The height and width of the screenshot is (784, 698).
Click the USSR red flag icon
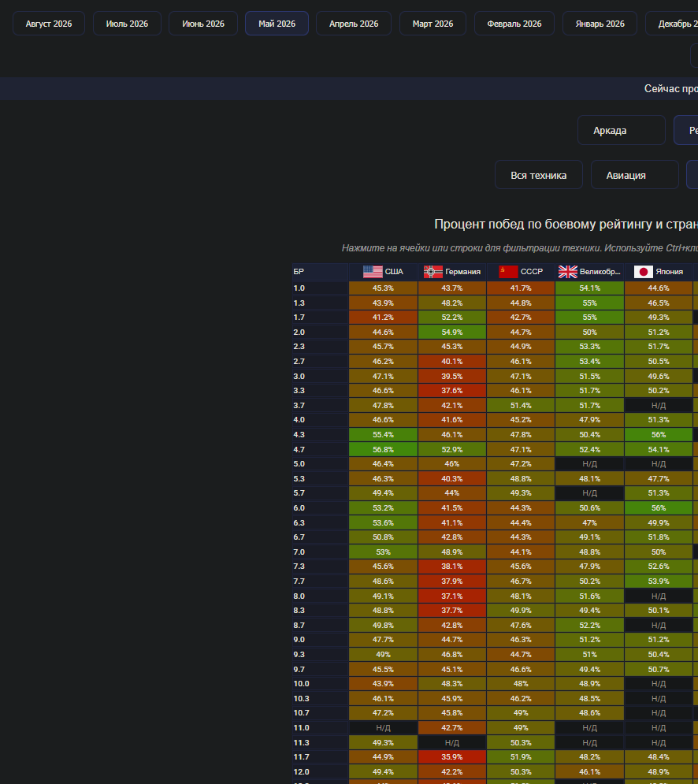(x=508, y=272)
